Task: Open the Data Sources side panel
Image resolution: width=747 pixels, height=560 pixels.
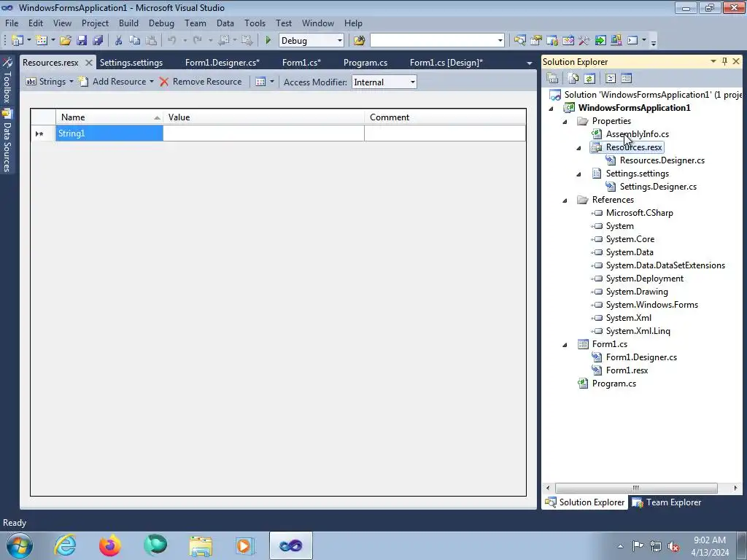Action: pyautogui.click(x=7, y=141)
